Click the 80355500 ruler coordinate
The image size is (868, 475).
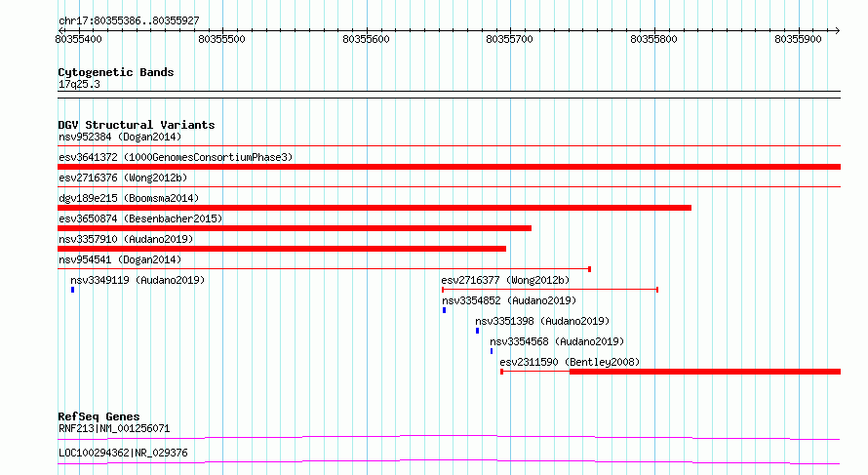221,39
